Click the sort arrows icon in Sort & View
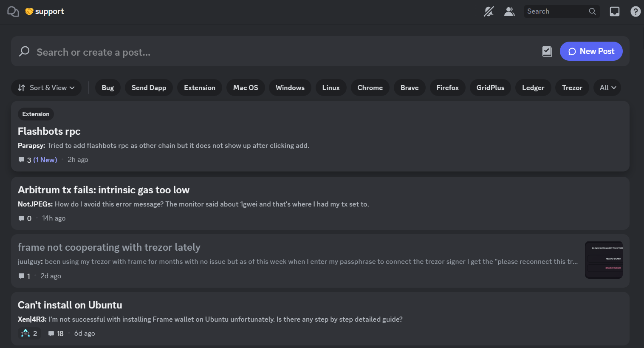 pyautogui.click(x=21, y=88)
